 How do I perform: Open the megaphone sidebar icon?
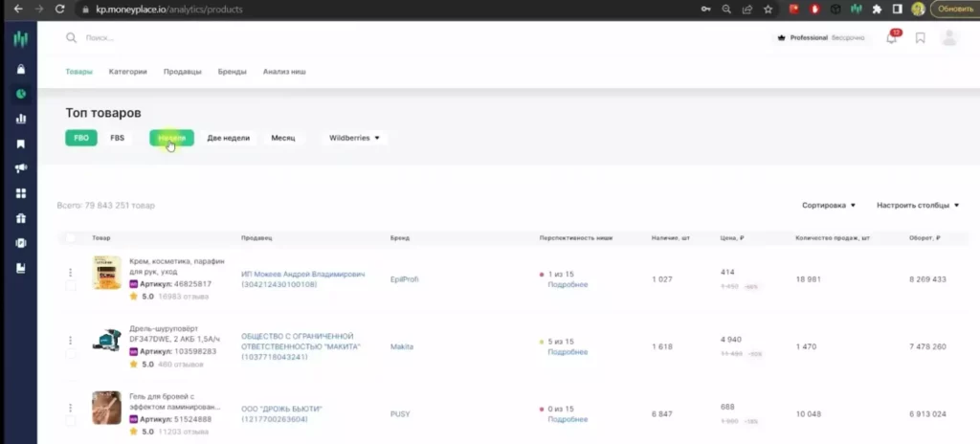coord(21,168)
